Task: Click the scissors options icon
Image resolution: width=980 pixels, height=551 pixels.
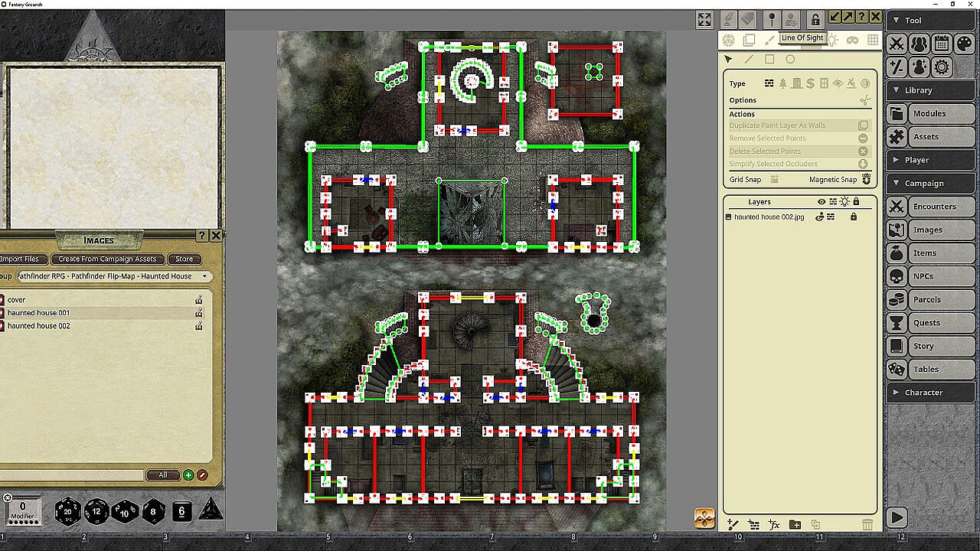Action: 865,100
